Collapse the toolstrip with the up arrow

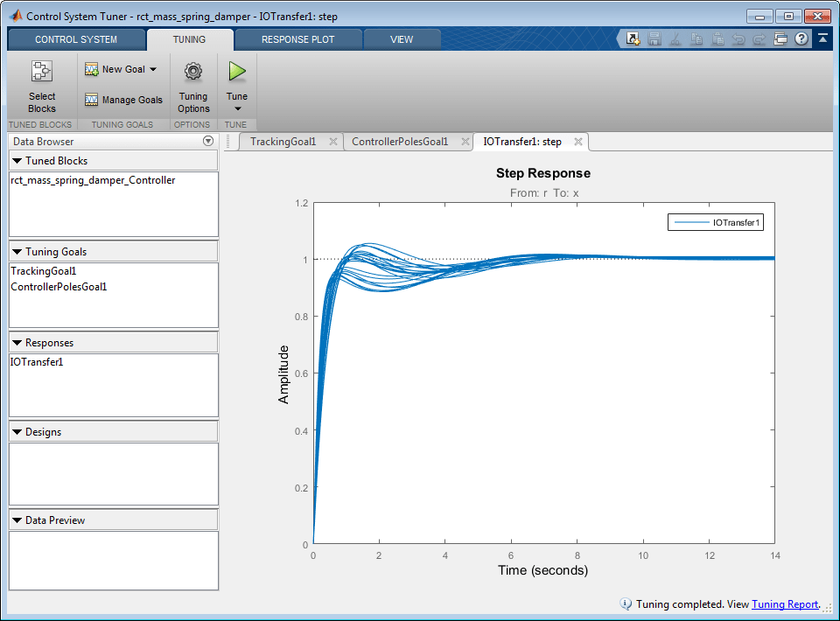[822, 38]
